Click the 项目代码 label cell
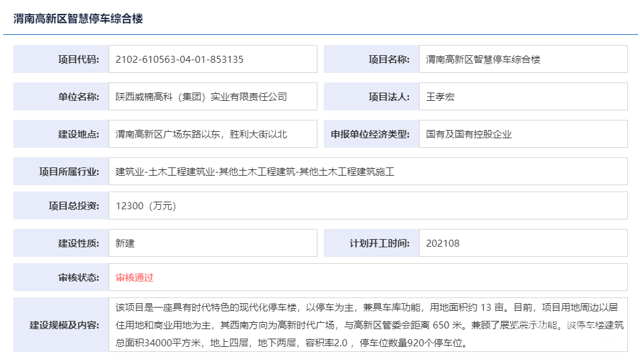This screenshot has height=364, width=640. (62, 60)
